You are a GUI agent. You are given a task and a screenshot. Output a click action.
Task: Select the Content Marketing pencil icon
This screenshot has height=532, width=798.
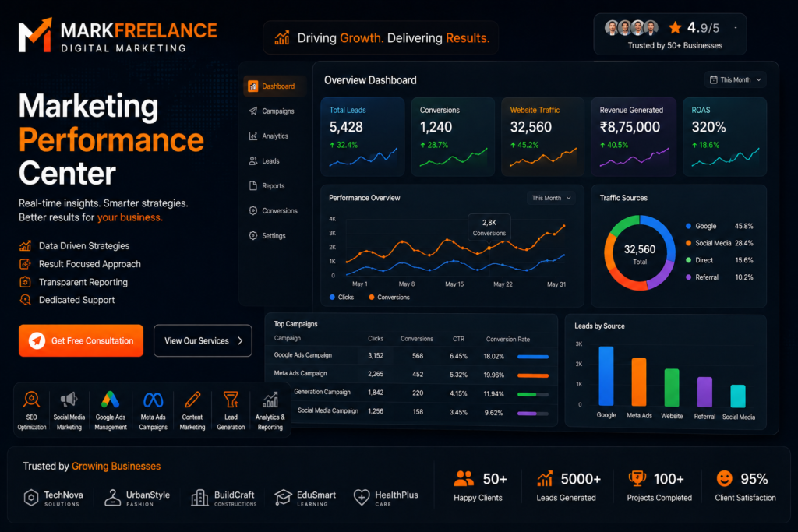pos(192,400)
